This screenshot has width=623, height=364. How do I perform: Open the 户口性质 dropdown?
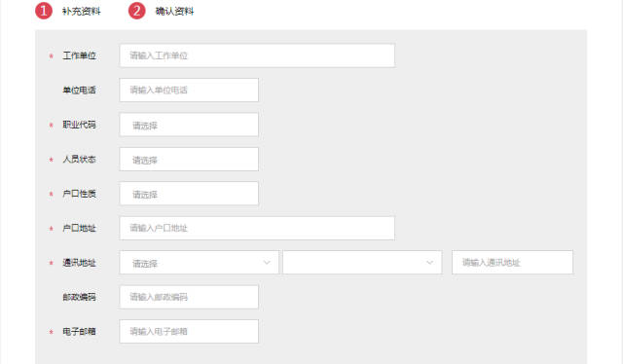click(189, 194)
